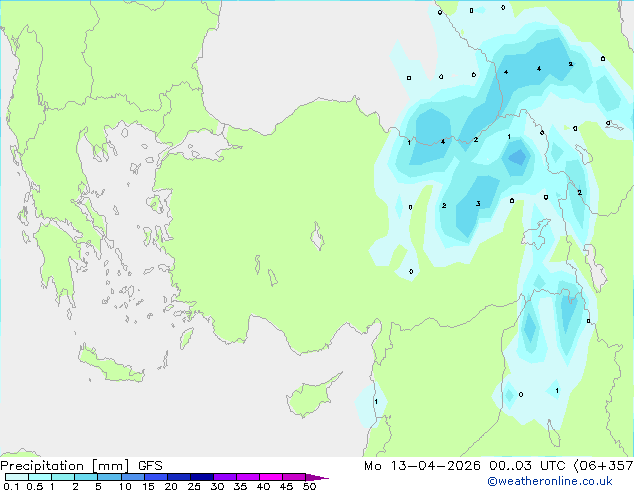Click the 0.1–0.5 mm palest legend swatch

[17, 477]
